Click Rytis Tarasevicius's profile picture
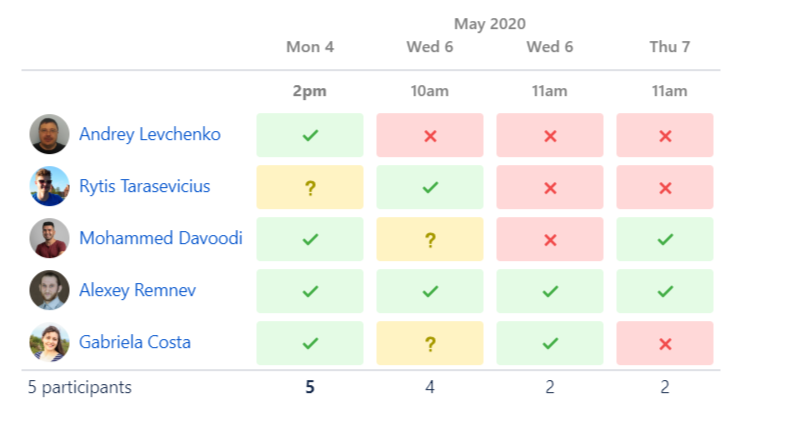 (x=49, y=186)
